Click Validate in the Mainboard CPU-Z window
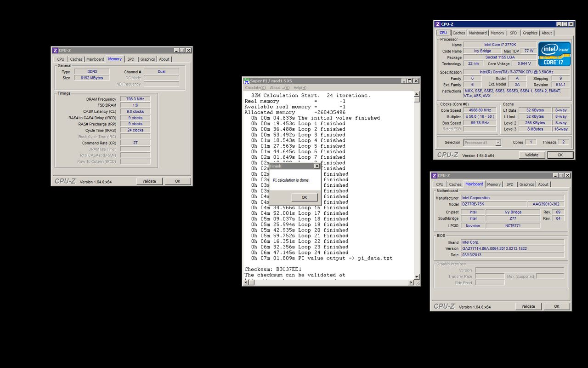Image resolution: width=588 pixels, height=368 pixels. (528, 306)
